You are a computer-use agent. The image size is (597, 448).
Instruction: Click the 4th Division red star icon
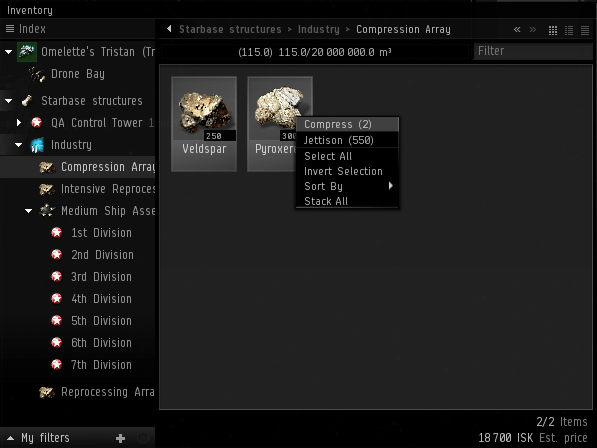tap(57, 298)
